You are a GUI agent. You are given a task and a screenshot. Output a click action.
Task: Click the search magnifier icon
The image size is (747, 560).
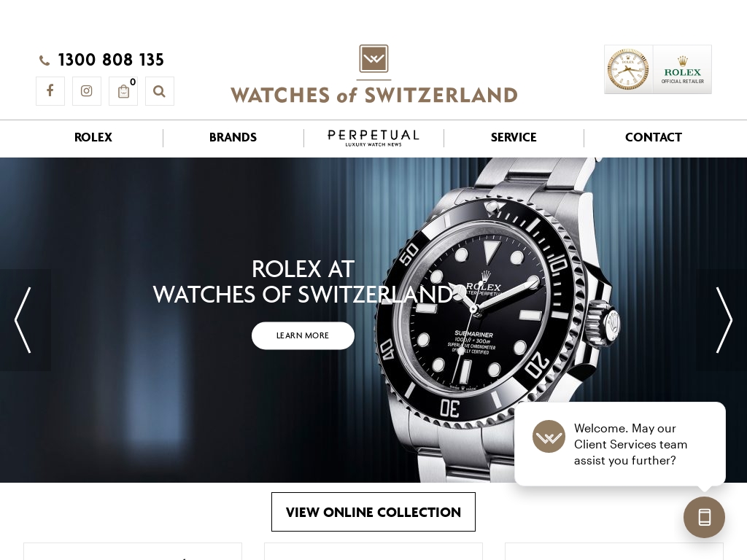[160, 91]
